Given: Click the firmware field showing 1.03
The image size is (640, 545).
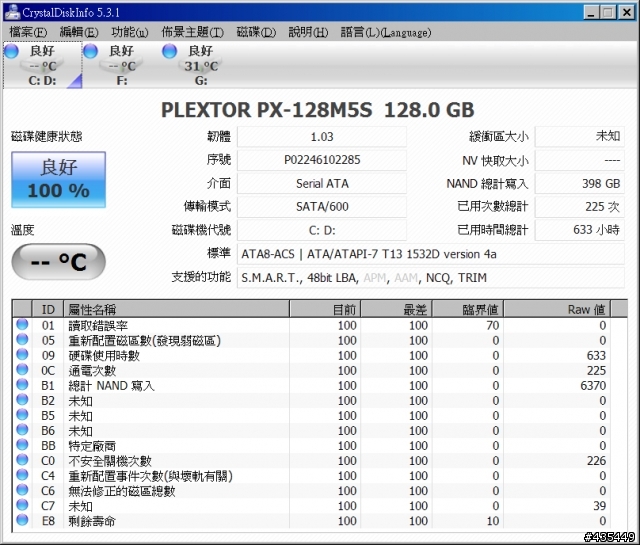Looking at the screenshot, I should click(x=322, y=137).
